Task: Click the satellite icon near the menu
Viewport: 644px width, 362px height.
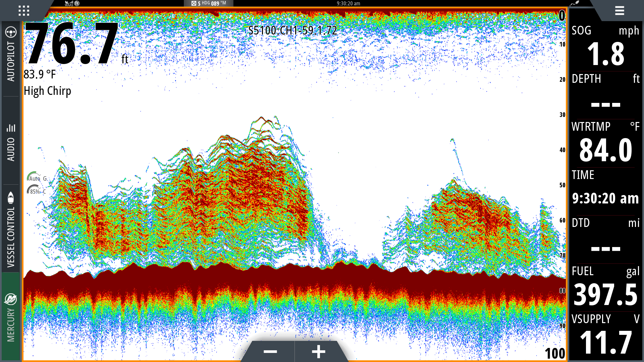Action: pyautogui.click(x=574, y=4)
